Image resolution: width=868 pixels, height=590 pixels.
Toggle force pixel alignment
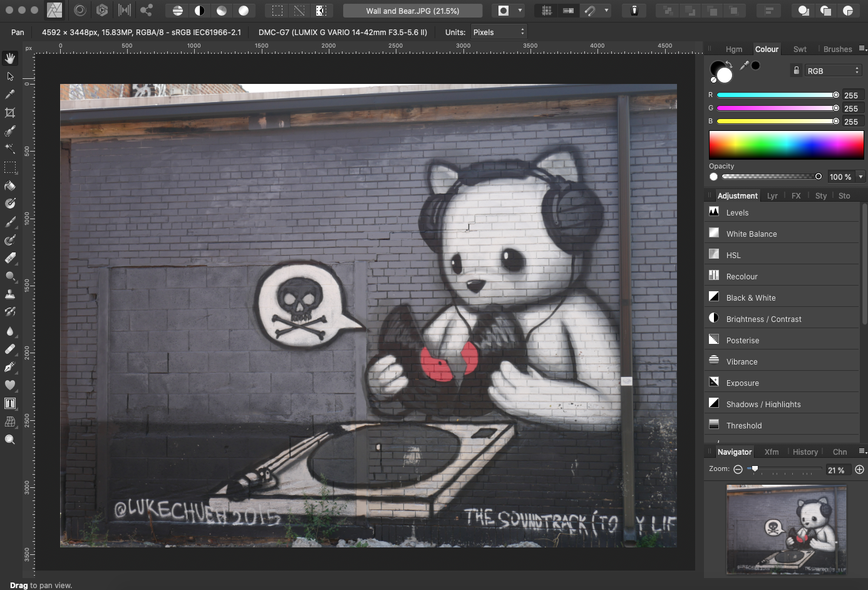[x=568, y=11]
